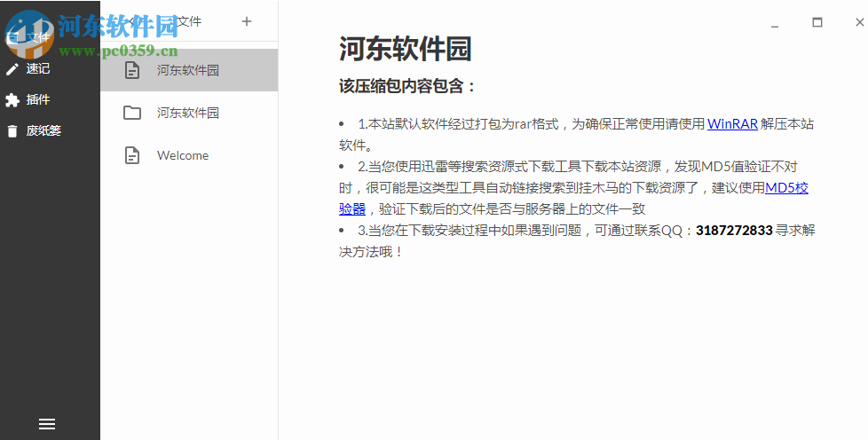Click the trash can icon
868x440 pixels.
[x=12, y=131]
